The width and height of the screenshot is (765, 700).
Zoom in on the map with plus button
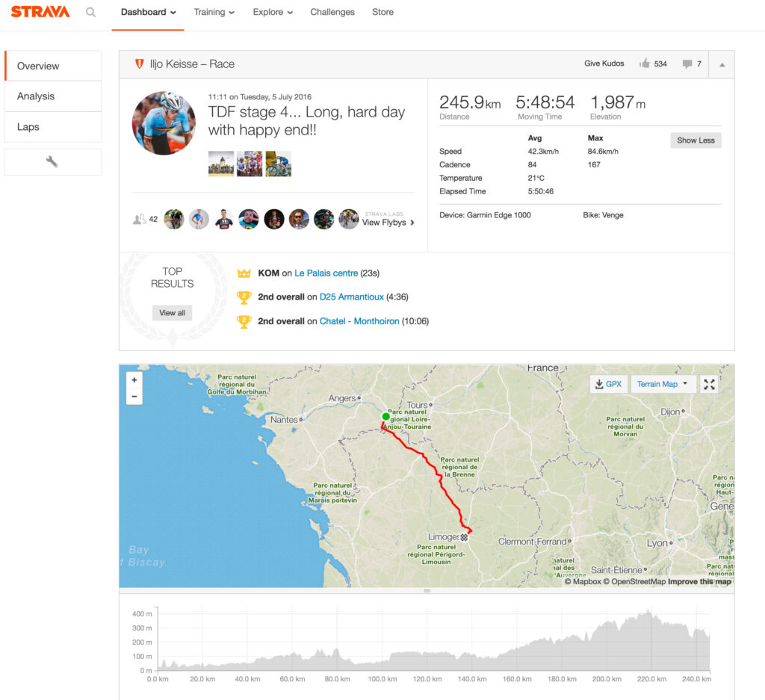[134, 380]
